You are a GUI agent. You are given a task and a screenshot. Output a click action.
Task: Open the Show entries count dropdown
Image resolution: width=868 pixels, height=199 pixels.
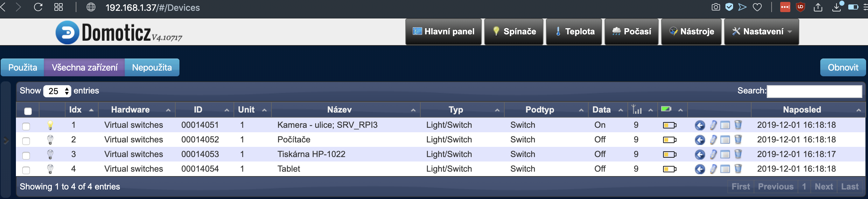coord(57,91)
